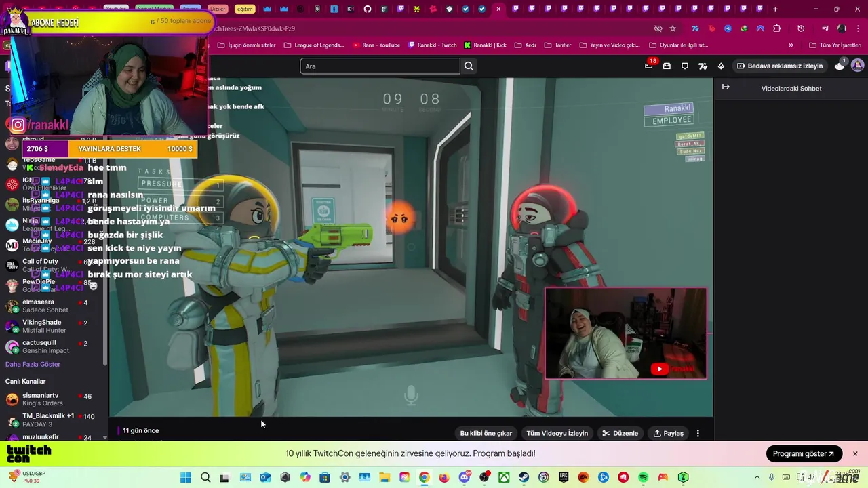Switch to the eğitim tab group
868x488 pixels.
coord(245,9)
